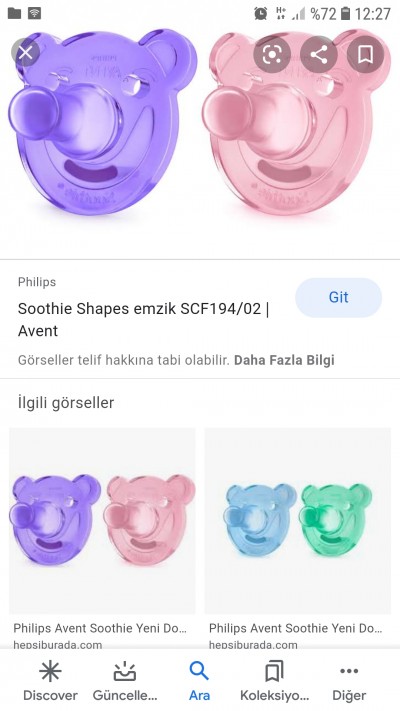Save image with the bookmark icon

tap(366, 54)
